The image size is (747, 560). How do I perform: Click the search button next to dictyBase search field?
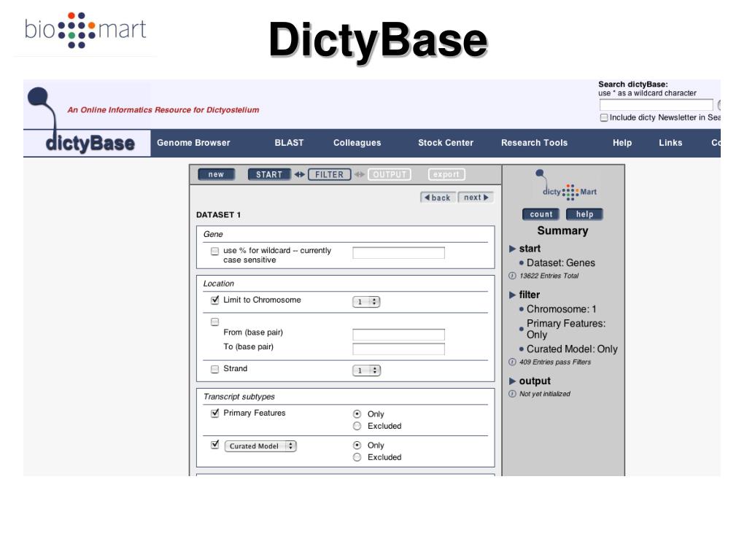[719, 105]
